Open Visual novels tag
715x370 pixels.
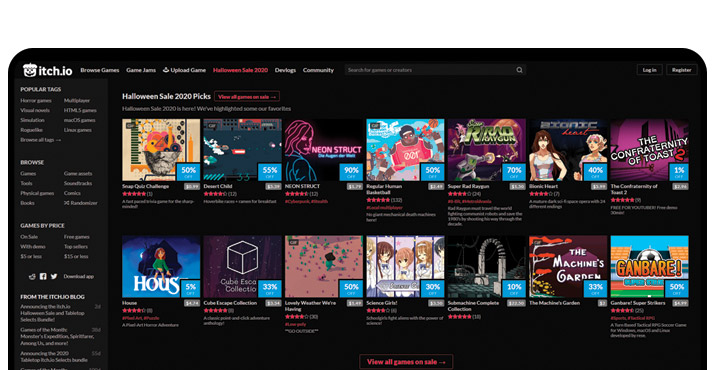(35, 110)
